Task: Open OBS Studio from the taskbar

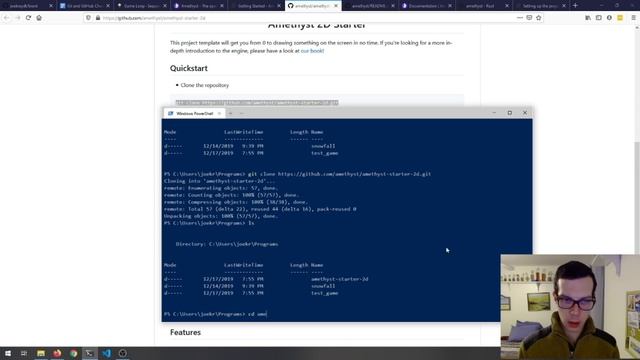Action: (x=123, y=353)
